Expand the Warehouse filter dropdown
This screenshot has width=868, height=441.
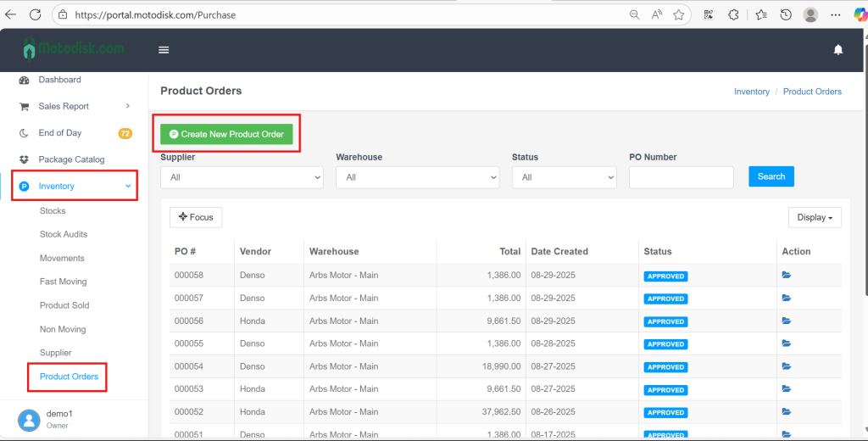(x=417, y=177)
